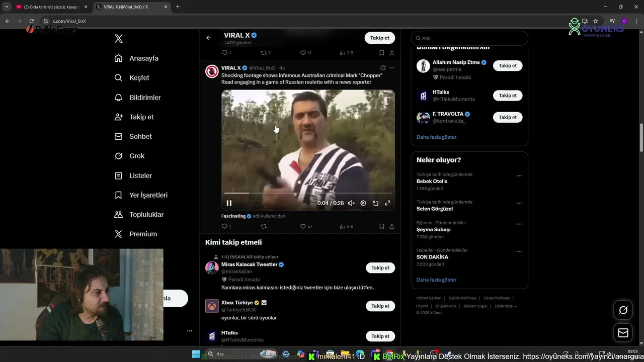The width and height of the screenshot is (644, 362).
Task: Open video settings gear
Action: click(363, 203)
